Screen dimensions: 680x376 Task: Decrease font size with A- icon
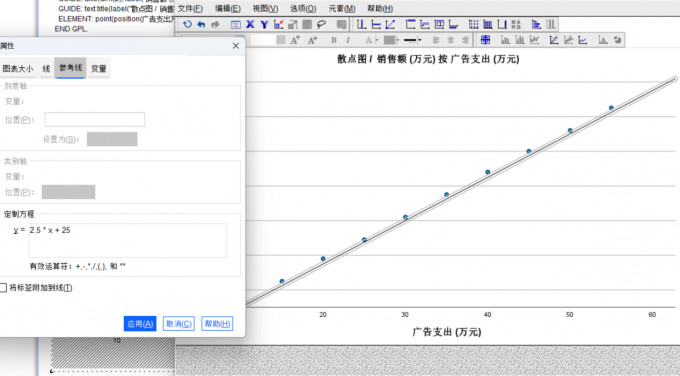[312, 40]
